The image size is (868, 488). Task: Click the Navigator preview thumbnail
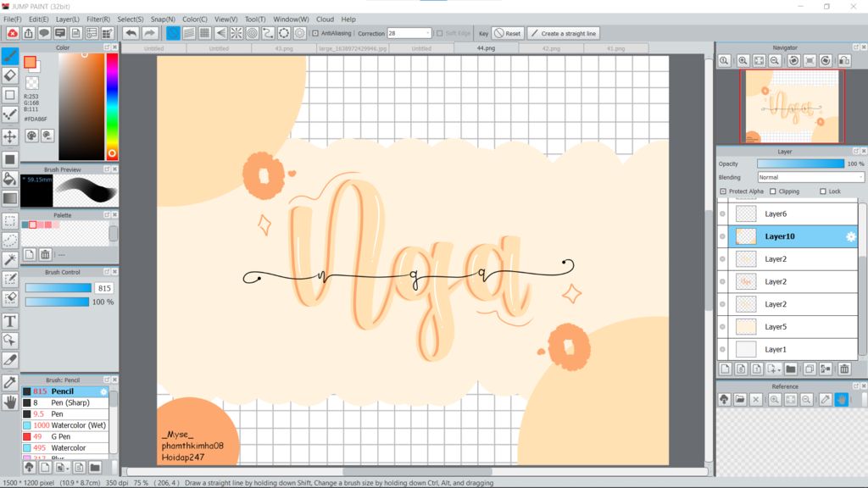tap(793, 106)
